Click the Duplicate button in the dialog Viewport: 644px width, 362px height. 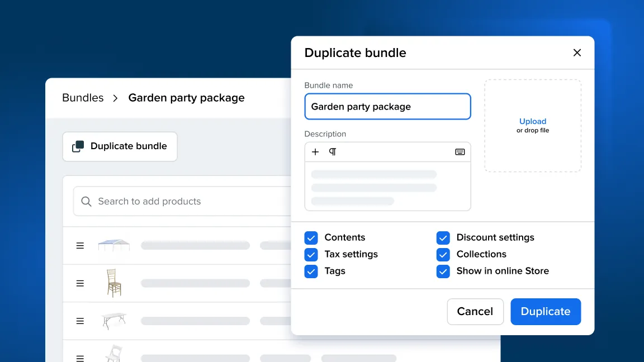pyautogui.click(x=546, y=312)
